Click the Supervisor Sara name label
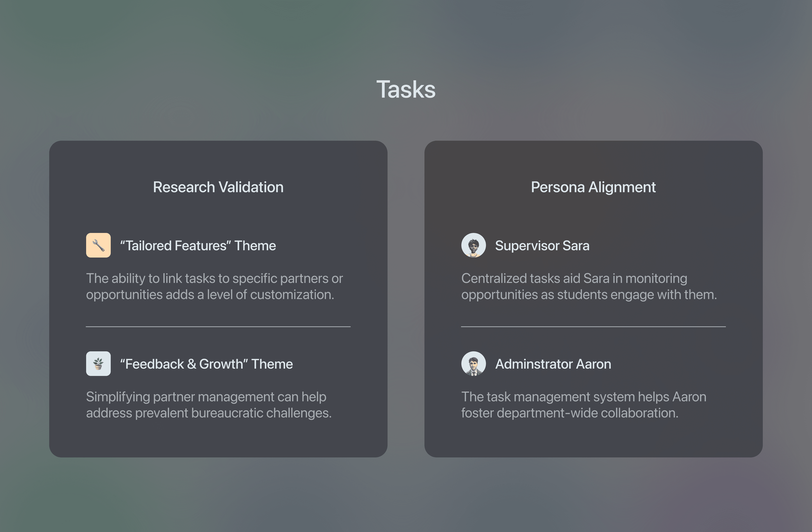Image resolution: width=812 pixels, height=532 pixels. click(542, 246)
